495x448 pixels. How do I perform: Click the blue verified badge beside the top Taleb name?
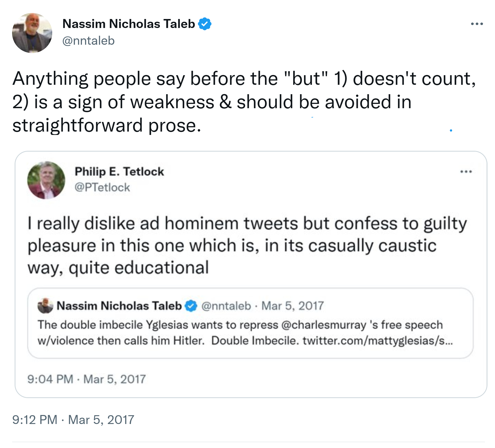[x=204, y=24]
